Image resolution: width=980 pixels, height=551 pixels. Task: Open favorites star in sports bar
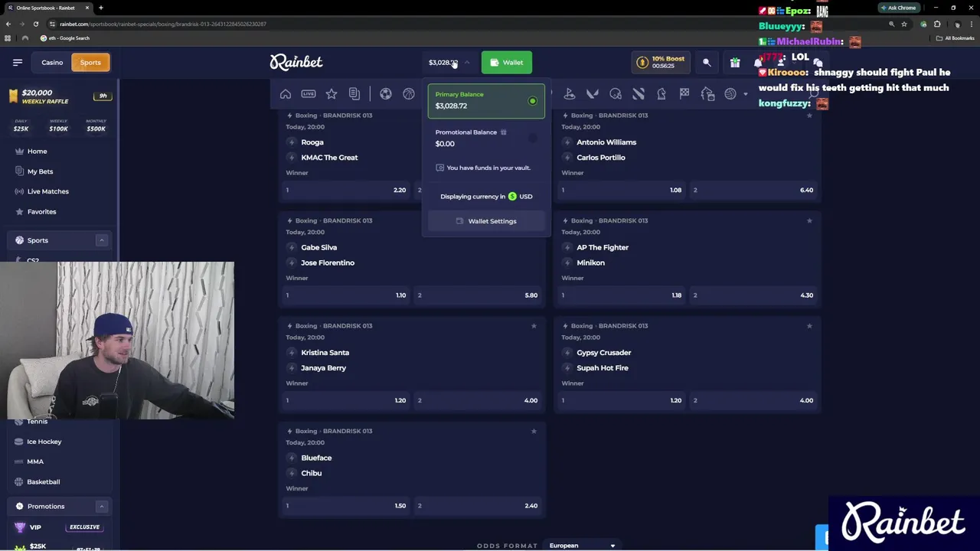tap(332, 94)
